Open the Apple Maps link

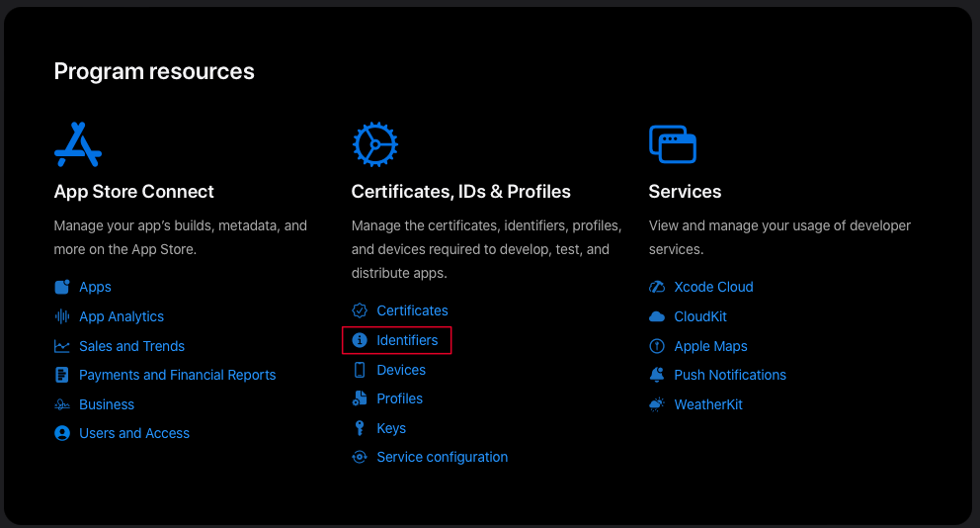click(x=710, y=346)
